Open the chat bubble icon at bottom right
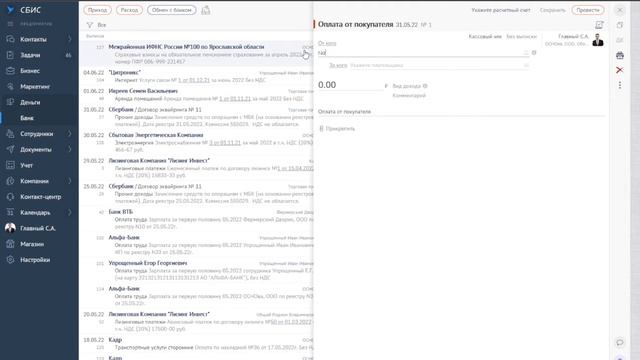The width and height of the screenshot is (640, 360). 620,342
